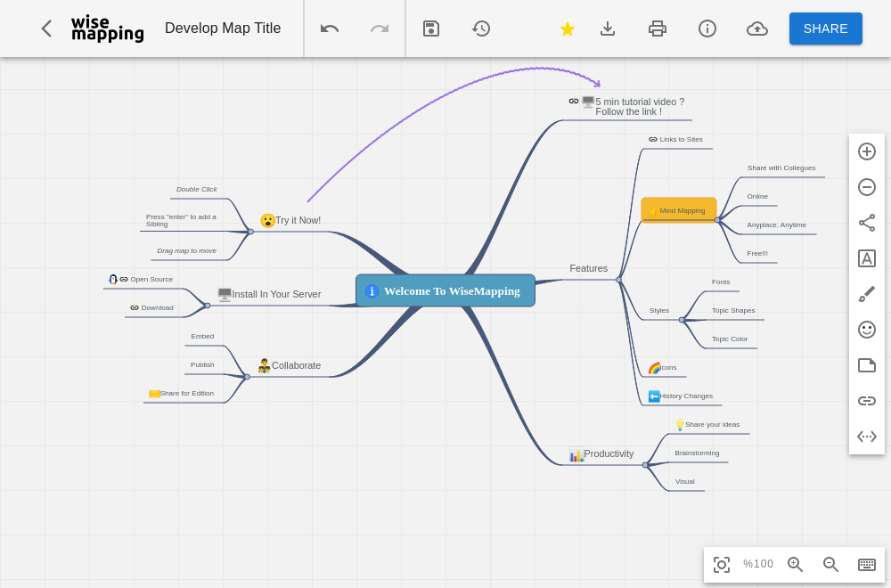Image resolution: width=891 pixels, height=588 pixels.
Task: Add a new topic with plus icon
Action: tap(867, 151)
